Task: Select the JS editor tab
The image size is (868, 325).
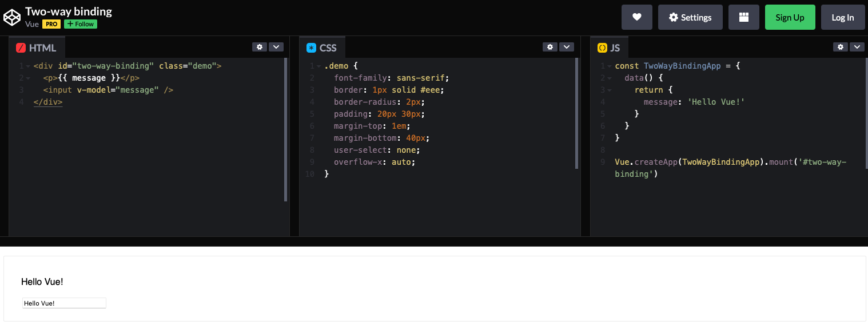Action: [x=609, y=47]
